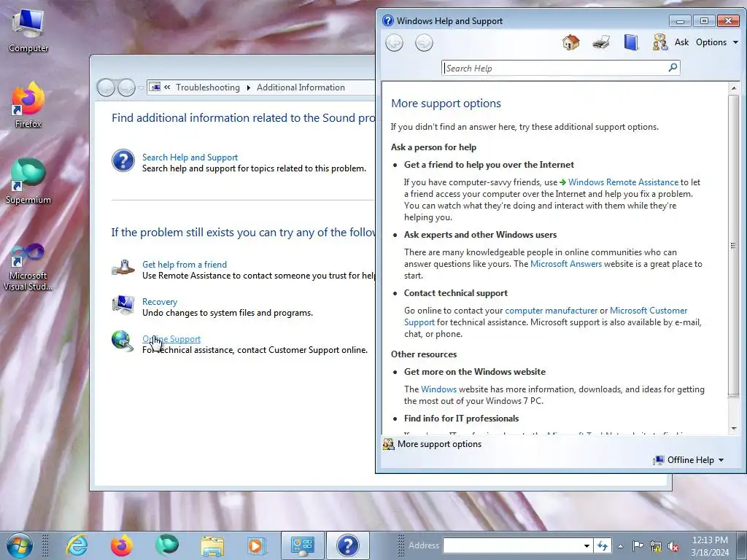Click the Help content vertical scrollbar thumb
747x560 pixels.
tap(734, 246)
